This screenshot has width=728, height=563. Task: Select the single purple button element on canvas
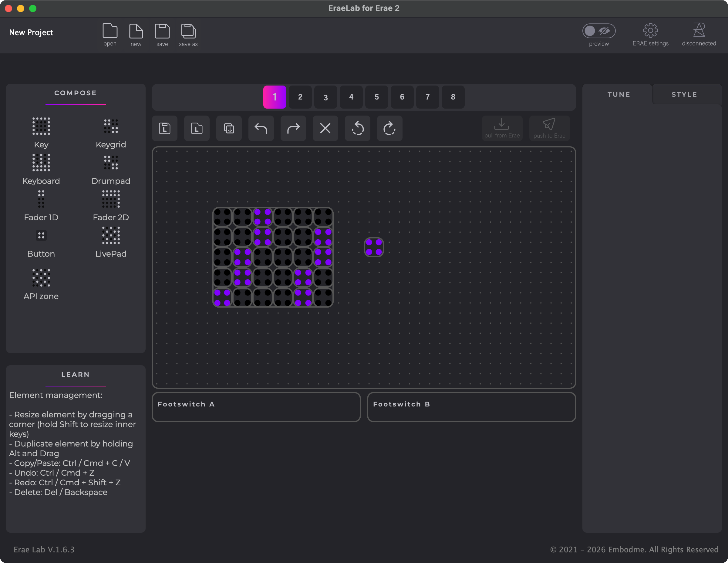374,247
